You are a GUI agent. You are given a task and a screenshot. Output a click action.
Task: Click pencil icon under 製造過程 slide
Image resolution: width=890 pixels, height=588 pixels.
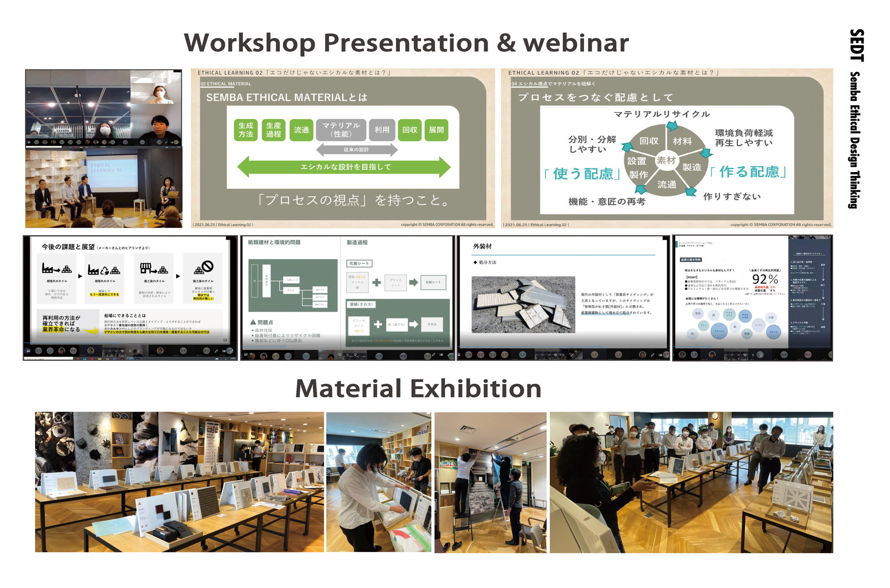(433, 355)
